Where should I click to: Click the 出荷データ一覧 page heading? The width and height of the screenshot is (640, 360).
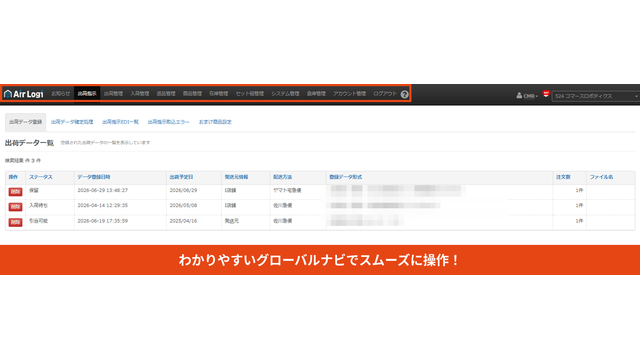pyautogui.click(x=29, y=143)
